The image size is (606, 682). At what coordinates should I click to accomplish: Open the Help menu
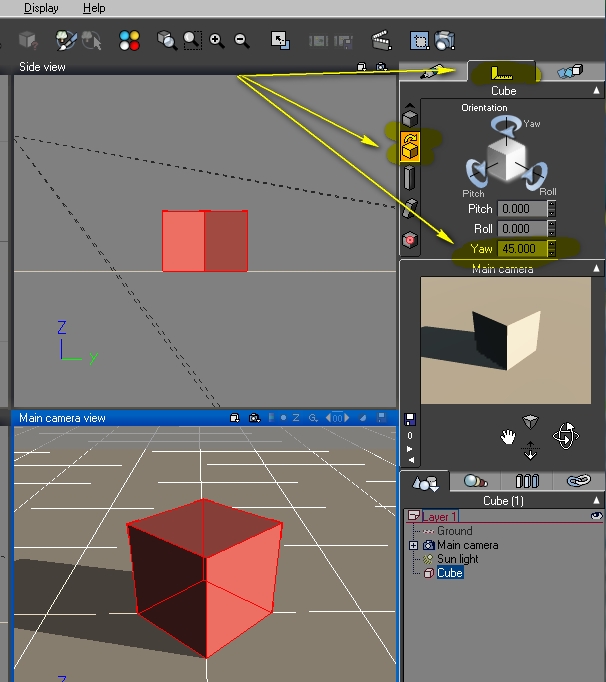pyautogui.click(x=94, y=8)
